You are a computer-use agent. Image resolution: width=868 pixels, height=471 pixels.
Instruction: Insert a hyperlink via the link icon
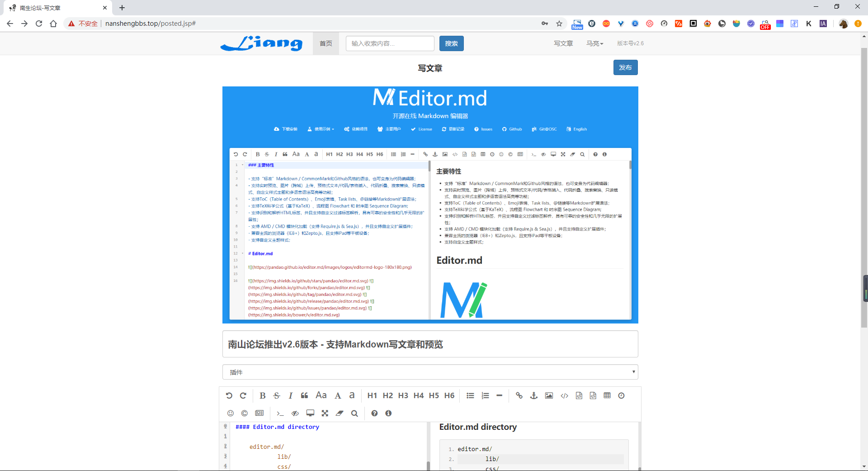pyautogui.click(x=519, y=395)
